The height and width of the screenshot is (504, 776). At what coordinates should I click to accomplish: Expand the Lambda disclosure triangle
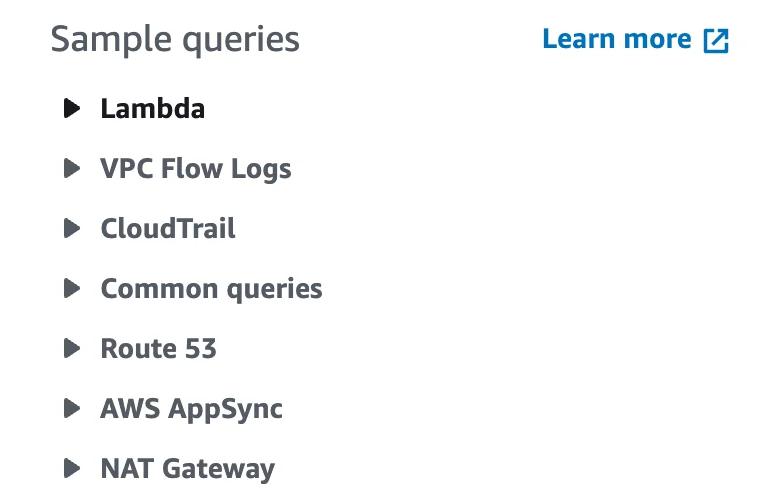tap(71, 108)
